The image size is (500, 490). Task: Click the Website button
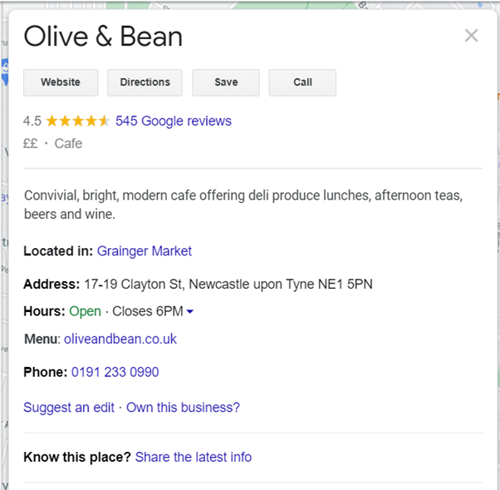pos(61,82)
